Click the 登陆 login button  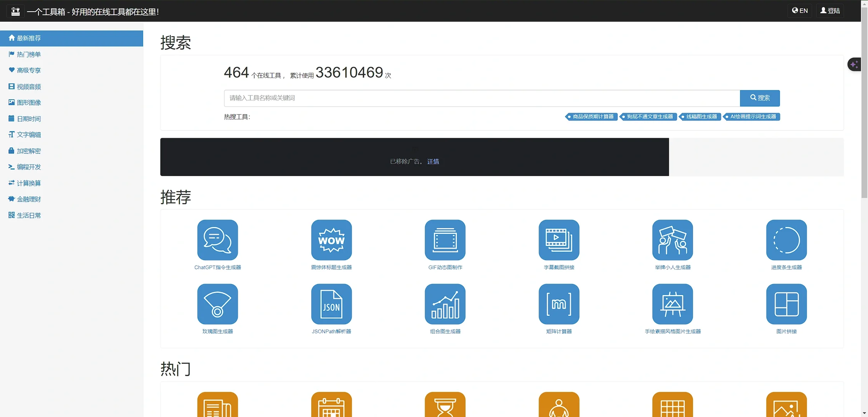tap(830, 11)
